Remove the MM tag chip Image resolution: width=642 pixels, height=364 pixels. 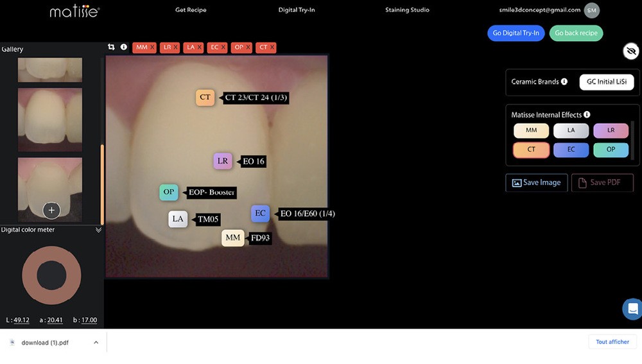[152, 48]
